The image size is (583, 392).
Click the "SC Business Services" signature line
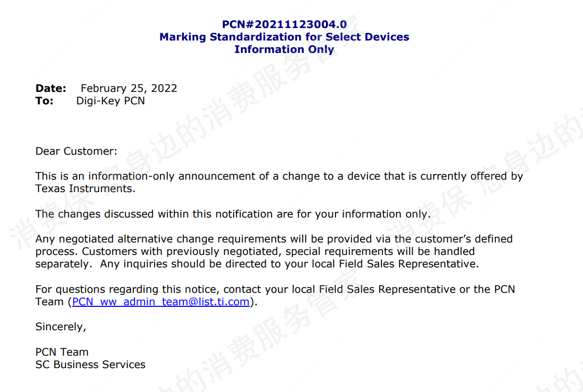point(90,364)
